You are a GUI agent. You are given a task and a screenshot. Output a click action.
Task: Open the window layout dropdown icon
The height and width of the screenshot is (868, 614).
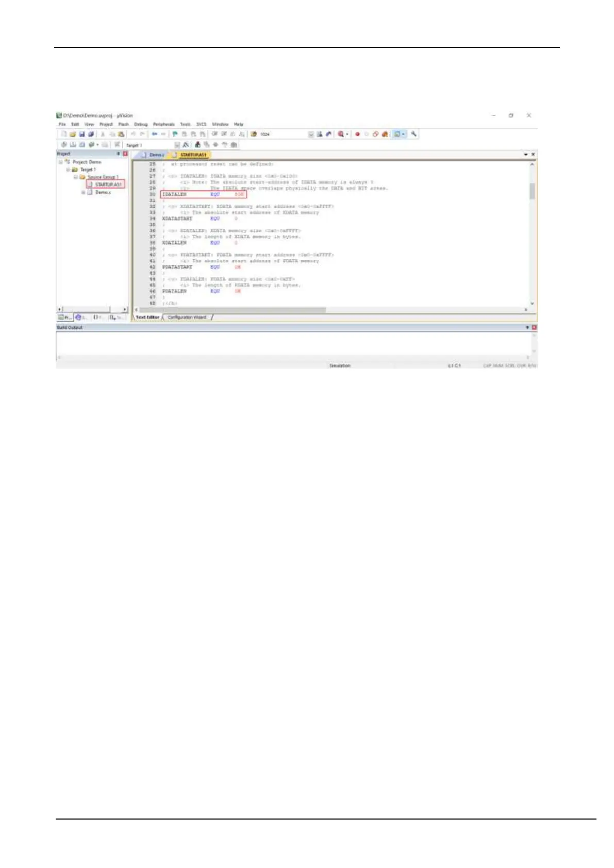pos(400,134)
